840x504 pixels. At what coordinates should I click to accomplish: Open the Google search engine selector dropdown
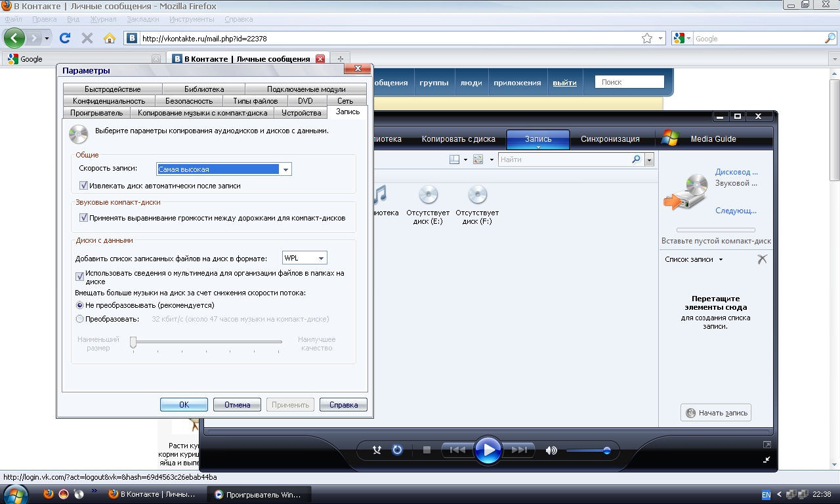[x=688, y=38]
